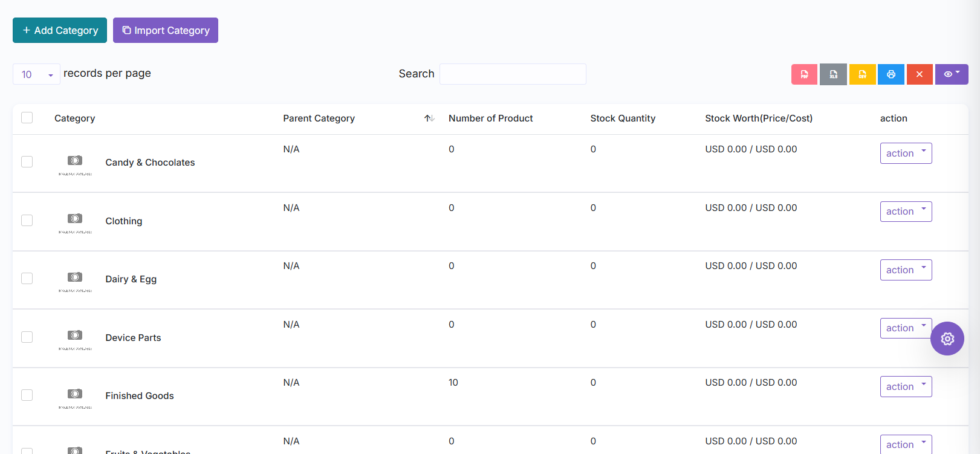Check the Device Parts row checkbox
The width and height of the screenshot is (980, 454).
click(27, 337)
